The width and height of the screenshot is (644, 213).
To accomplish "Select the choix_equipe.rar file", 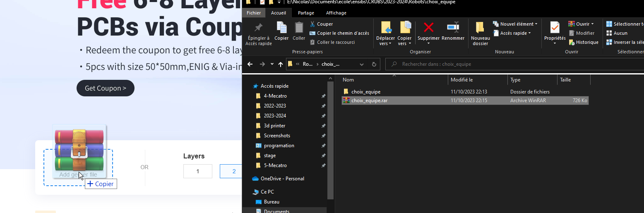I will point(465,101).
